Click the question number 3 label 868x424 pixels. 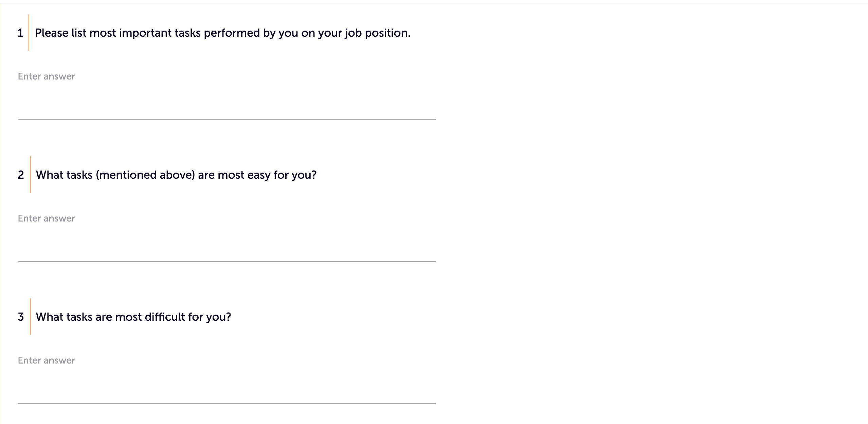21,317
